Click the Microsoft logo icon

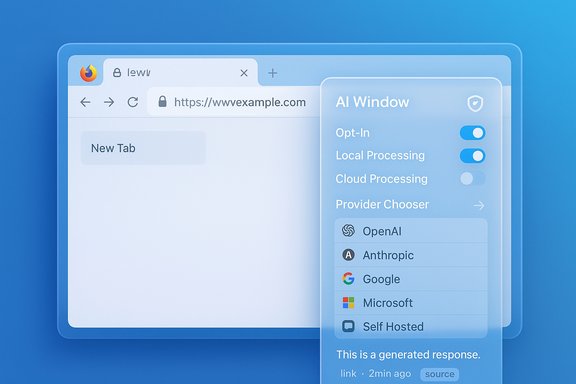coord(348,302)
